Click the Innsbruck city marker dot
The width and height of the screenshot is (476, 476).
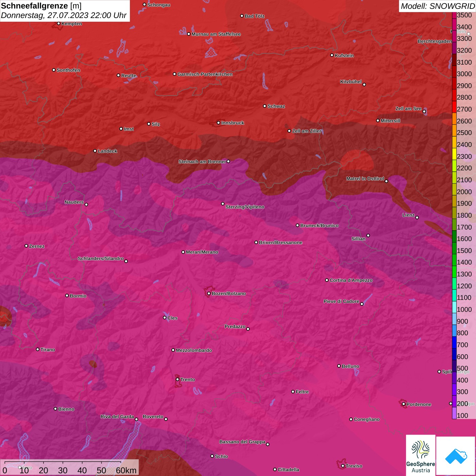219,123
